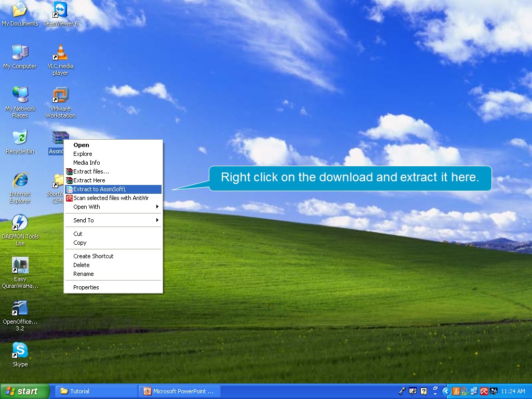Choose Create Shortcut in the context menu
The image size is (532, 399).
click(113, 256)
